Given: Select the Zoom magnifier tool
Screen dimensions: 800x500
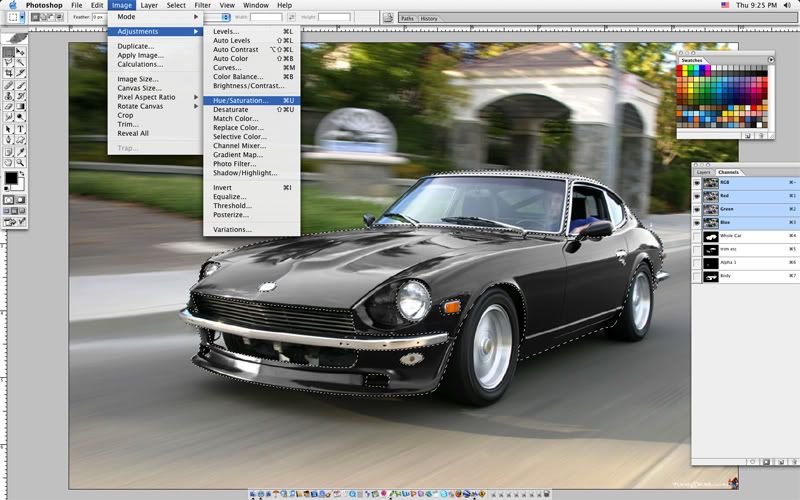Looking at the screenshot, I should [x=22, y=162].
